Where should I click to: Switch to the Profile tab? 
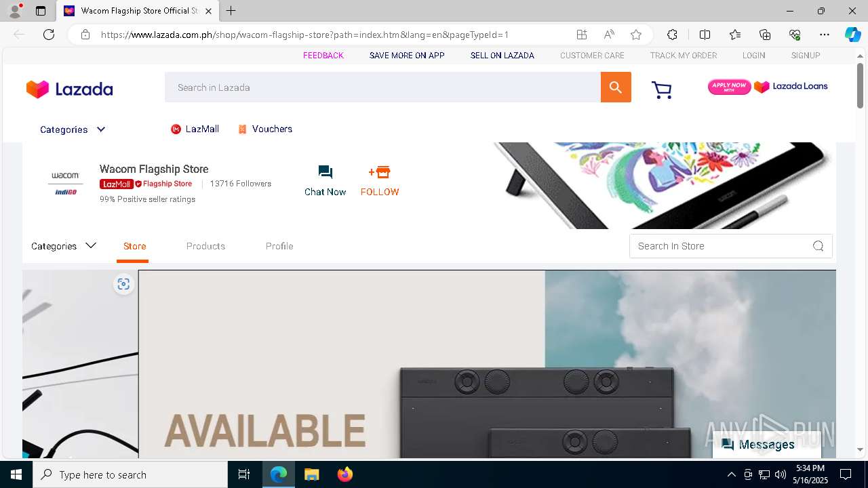pyautogui.click(x=279, y=246)
